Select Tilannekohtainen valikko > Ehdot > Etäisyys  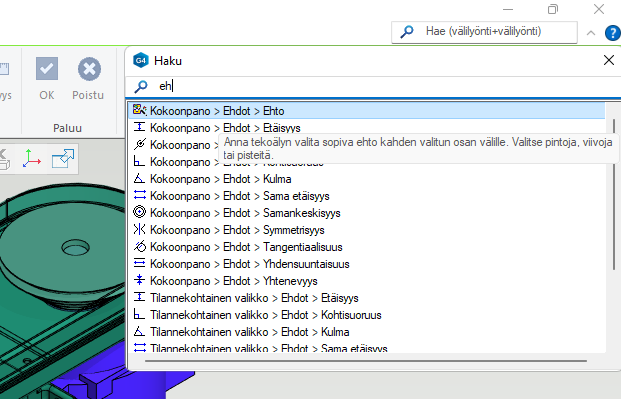pos(367,298)
